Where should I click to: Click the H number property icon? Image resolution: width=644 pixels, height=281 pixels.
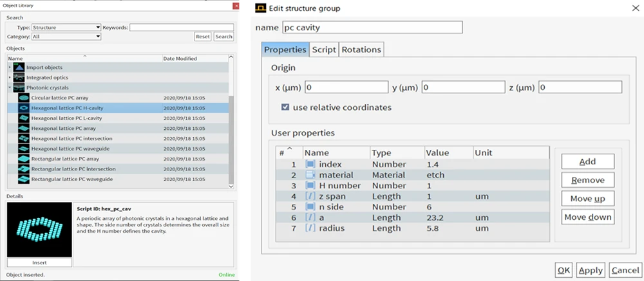click(x=310, y=185)
